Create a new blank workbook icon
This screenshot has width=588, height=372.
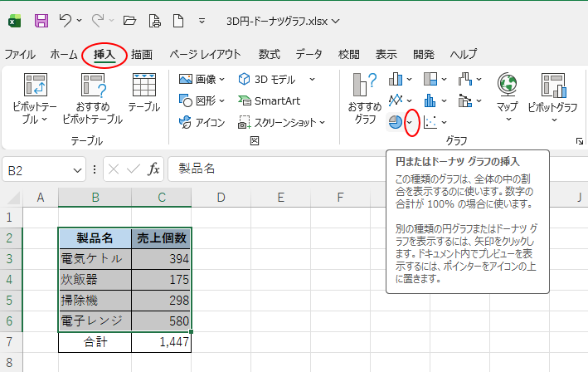(178, 21)
